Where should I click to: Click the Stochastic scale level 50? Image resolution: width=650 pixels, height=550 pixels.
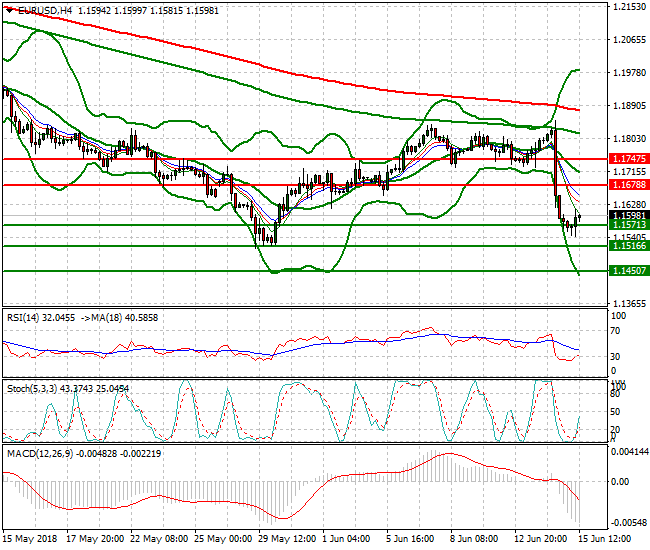[616, 412]
